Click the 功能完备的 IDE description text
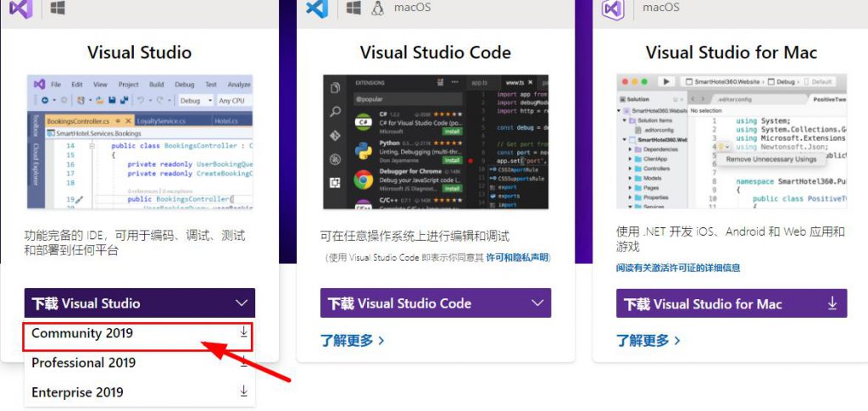This screenshot has width=868, height=411. click(135, 243)
